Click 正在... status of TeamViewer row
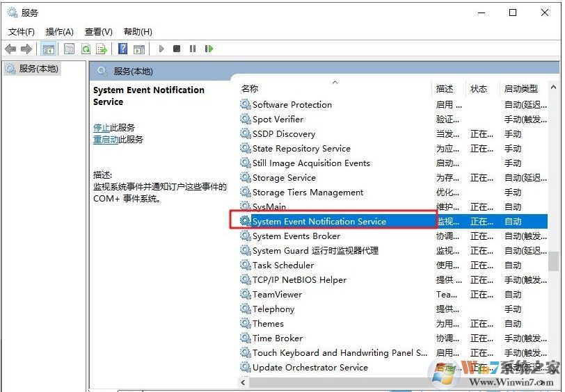Image resolution: width=565 pixels, height=392 pixels. [482, 294]
